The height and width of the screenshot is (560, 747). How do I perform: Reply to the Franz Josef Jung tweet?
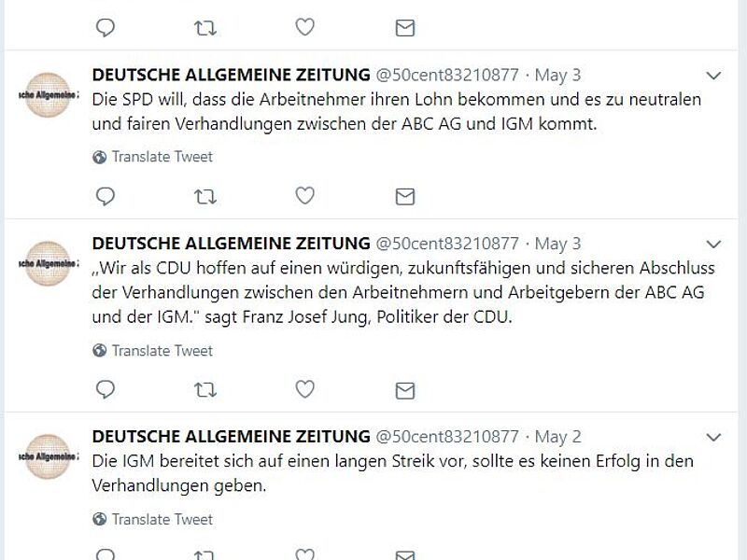pos(106,389)
